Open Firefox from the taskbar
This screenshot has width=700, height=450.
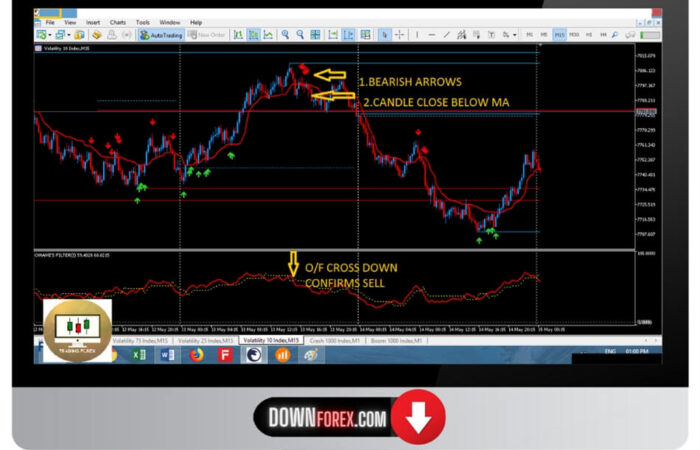[196, 355]
